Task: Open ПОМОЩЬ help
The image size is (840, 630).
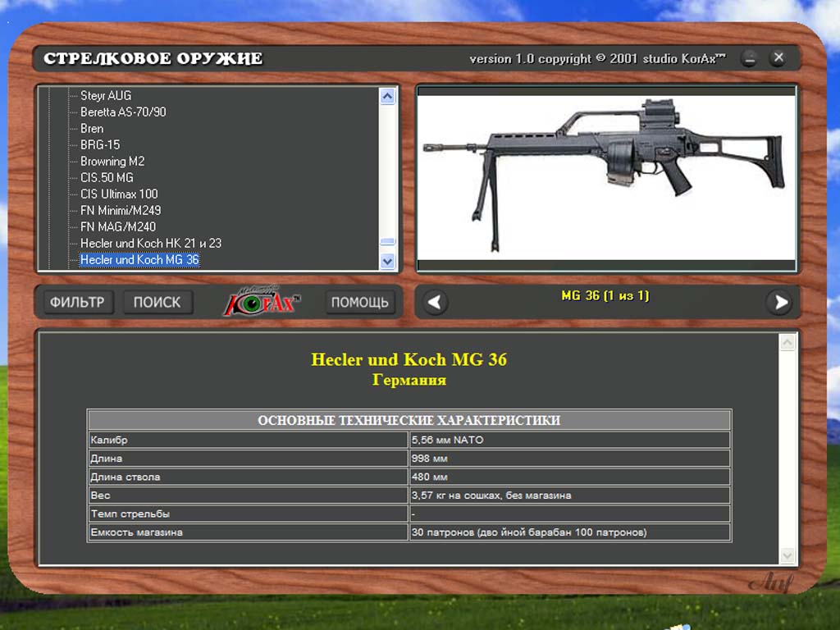Action: pos(360,303)
